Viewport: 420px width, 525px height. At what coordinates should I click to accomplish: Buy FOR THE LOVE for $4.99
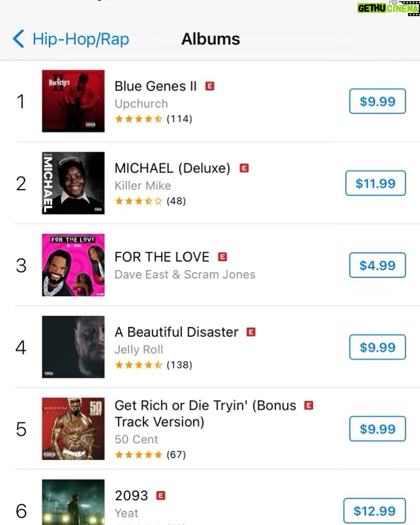tap(377, 265)
